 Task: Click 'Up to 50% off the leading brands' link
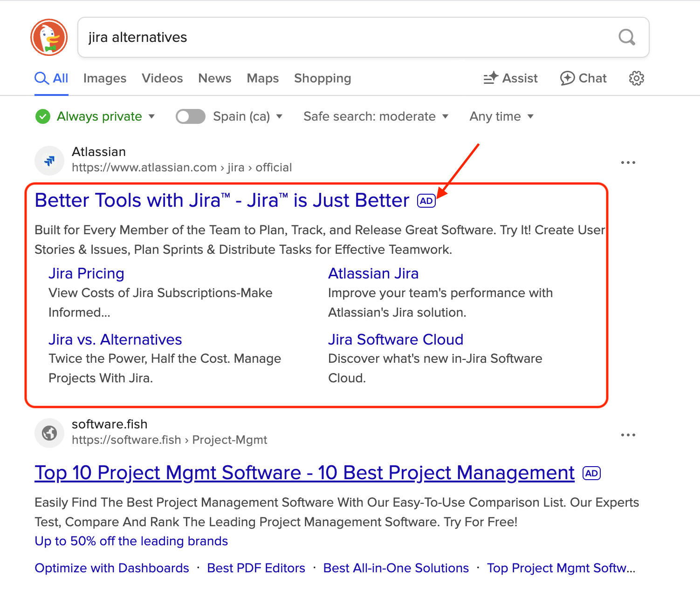[131, 541]
